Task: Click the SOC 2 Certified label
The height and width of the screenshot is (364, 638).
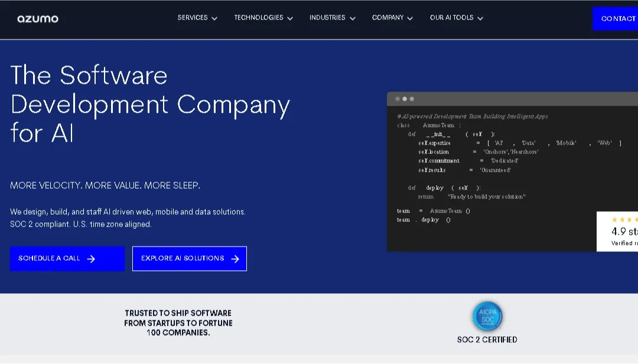Action: pos(487,340)
